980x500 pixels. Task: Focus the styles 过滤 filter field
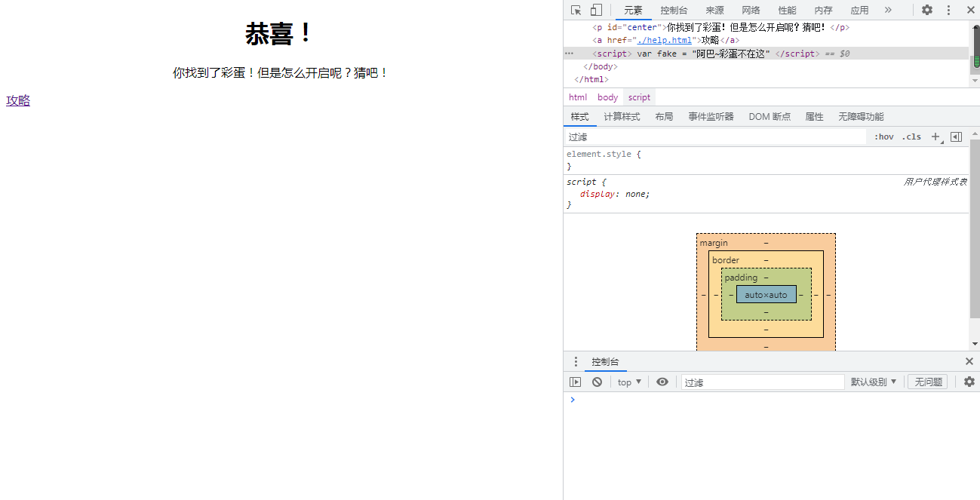715,137
